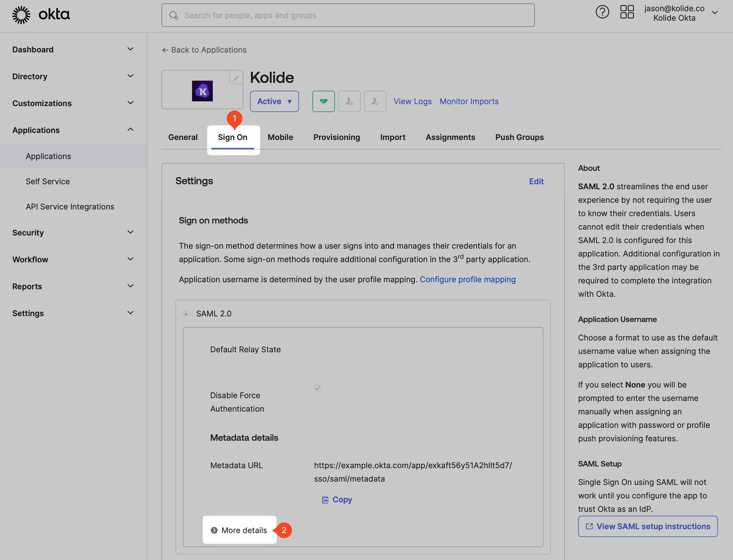Expand the Reports menu chevron
Screen dimensions: 733x560
130,286
